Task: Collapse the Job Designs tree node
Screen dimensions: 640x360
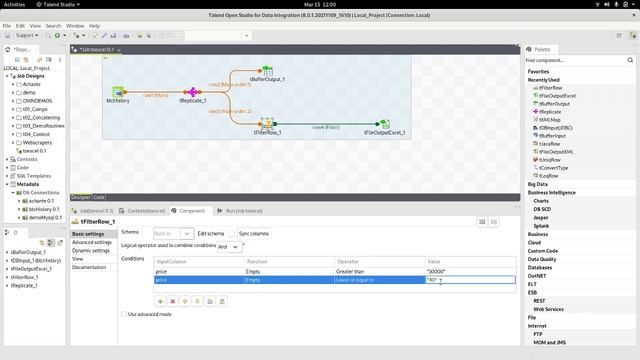Action: (x=7, y=76)
